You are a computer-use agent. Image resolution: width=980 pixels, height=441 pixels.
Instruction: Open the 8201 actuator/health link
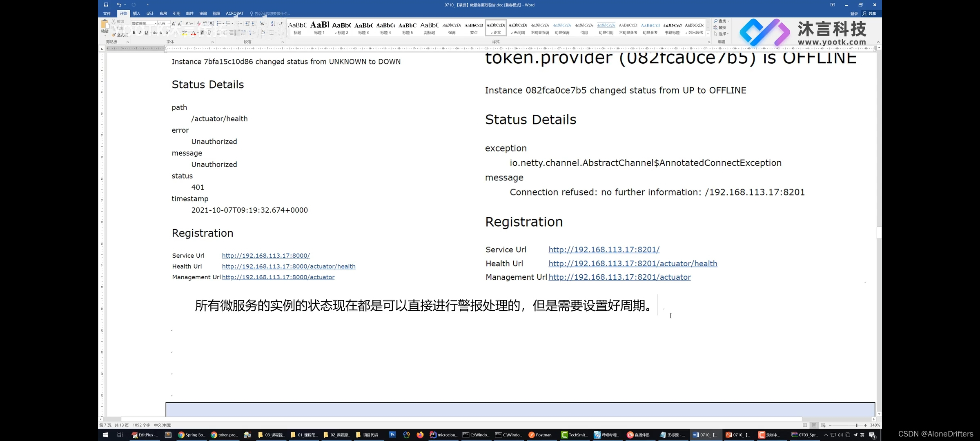click(633, 263)
